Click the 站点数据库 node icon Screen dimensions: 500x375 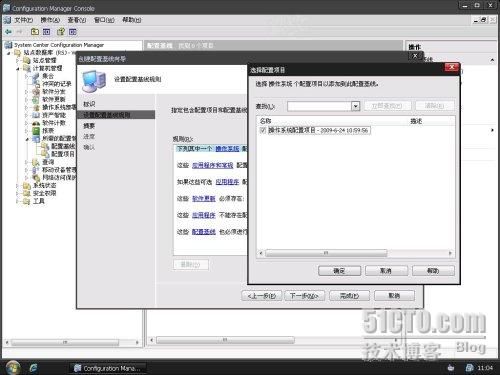click(x=17, y=53)
